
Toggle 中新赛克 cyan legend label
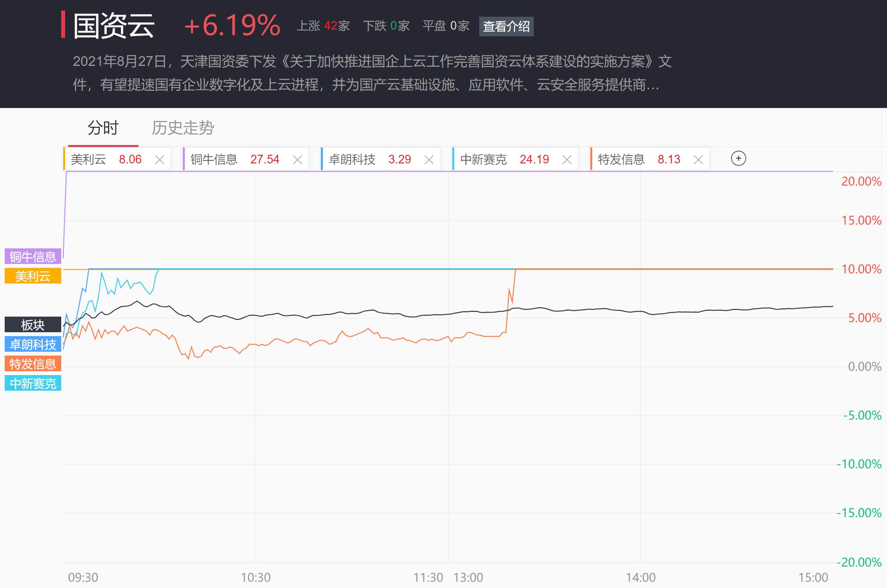pos(33,383)
